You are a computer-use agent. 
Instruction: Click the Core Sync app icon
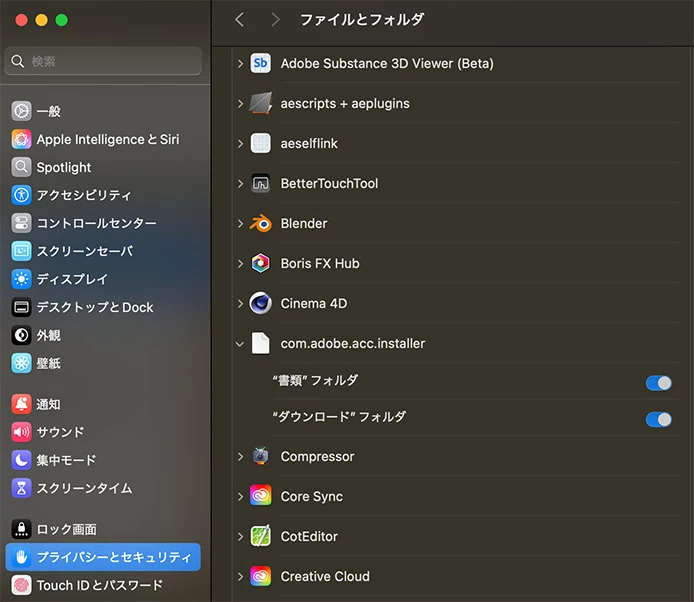click(x=260, y=496)
